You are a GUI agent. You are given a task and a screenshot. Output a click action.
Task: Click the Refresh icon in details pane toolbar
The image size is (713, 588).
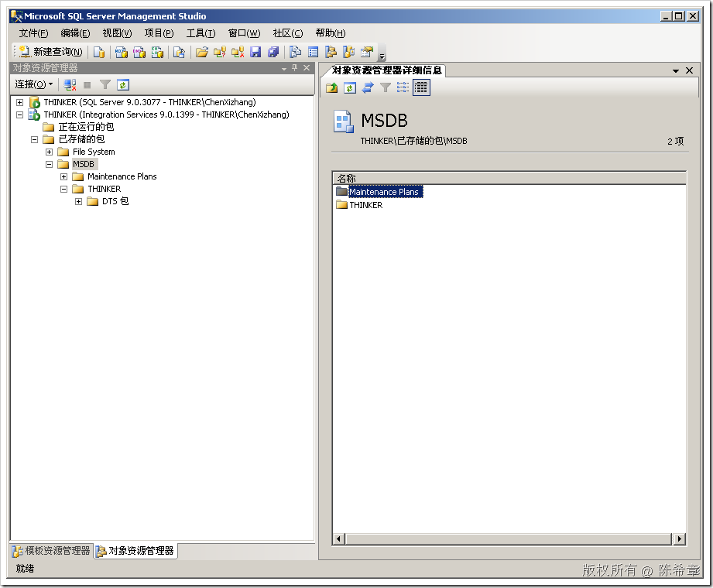(349, 87)
